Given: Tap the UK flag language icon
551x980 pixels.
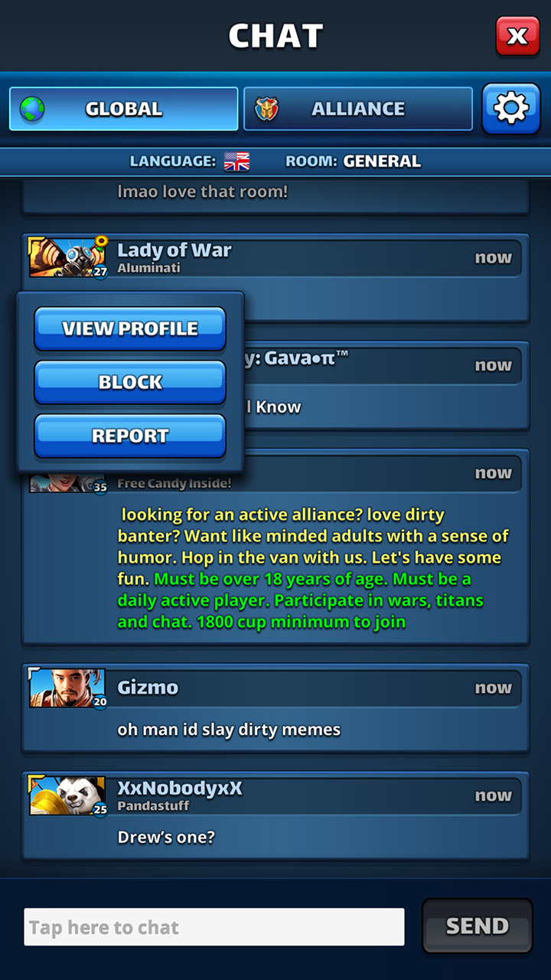Looking at the screenshot, I should click(236, 162).
